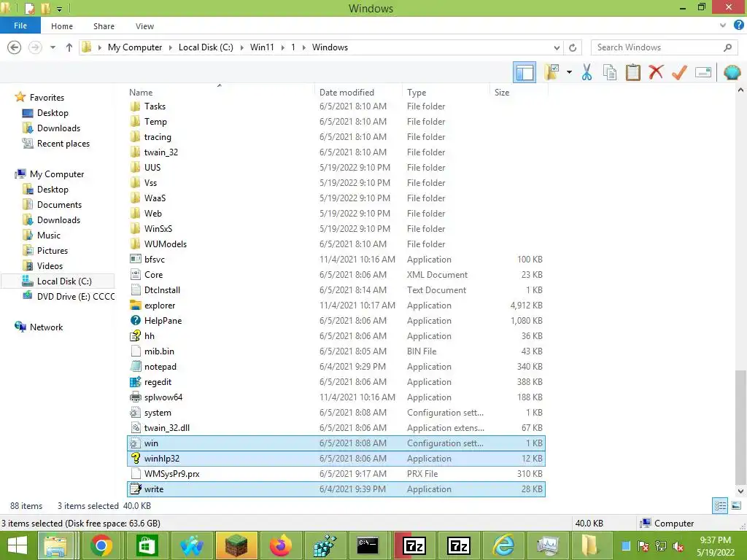Viewport: 747px width, 560px height.
Task: Switch to the View ribbon tab
Action: (x=144, y=26)
